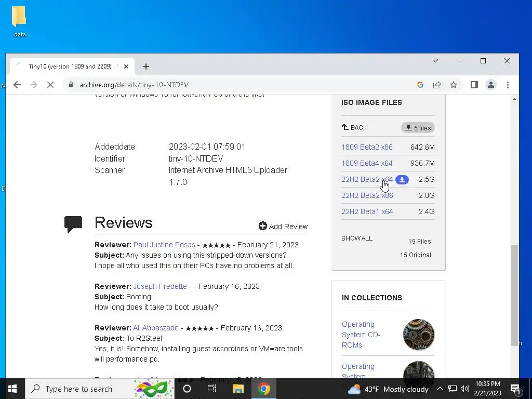Open weather widget showing 43°F
The height and width of the screenshot is (399, 532).
(x=388, y=389)
